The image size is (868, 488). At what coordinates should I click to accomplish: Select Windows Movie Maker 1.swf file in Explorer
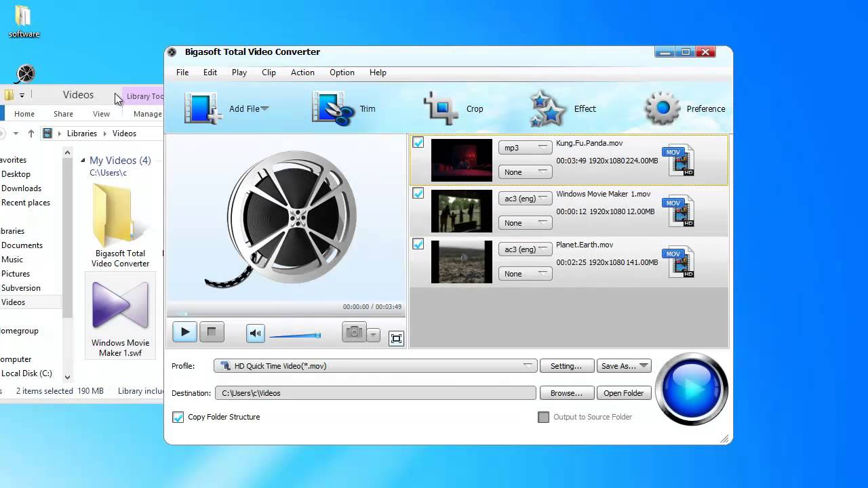(120, 317)
